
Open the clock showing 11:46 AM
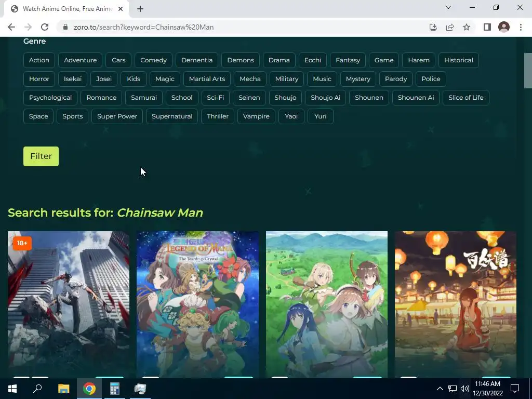pyautogui.click(x=488, y=389)
